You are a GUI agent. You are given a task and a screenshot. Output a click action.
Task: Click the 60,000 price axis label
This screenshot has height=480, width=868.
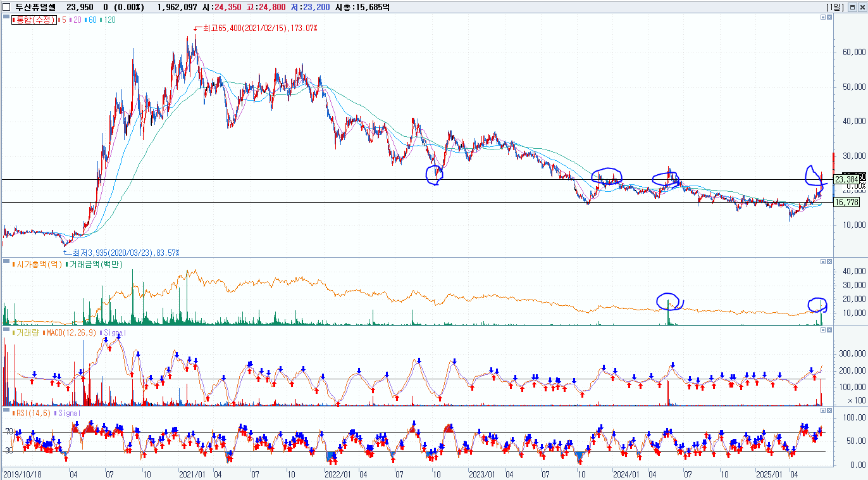click(854, 53)
